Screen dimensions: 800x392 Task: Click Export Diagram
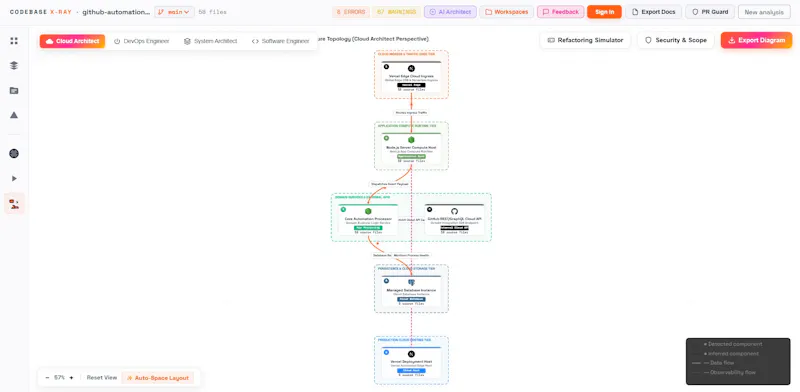coord(756,40)
